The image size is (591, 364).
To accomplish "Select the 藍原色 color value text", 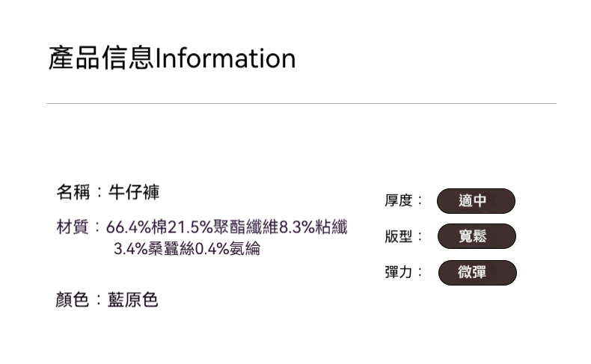I will (134, 300).
